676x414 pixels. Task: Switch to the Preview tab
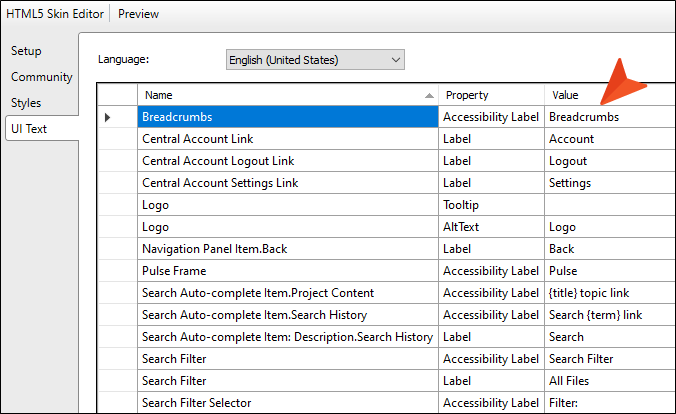[139, 14]
